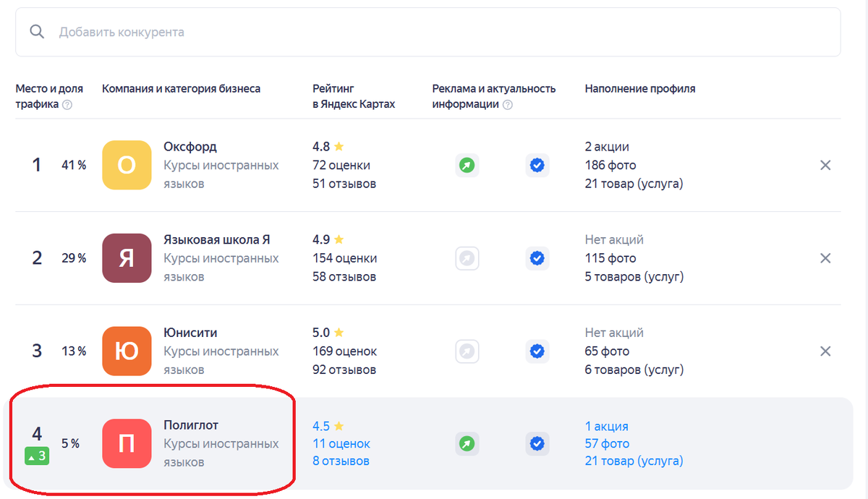Click '29 %' traffic share value
This screenshot has width=868, height=499.
coord(74,258)
